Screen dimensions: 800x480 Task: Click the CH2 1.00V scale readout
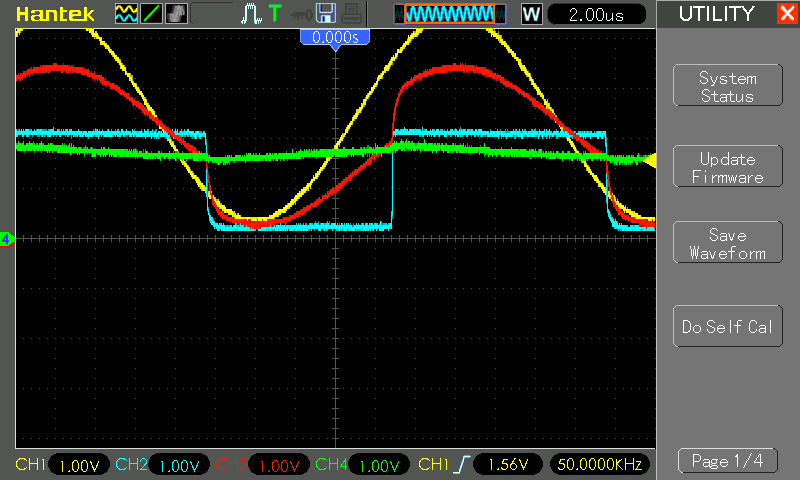coord(179,465)
